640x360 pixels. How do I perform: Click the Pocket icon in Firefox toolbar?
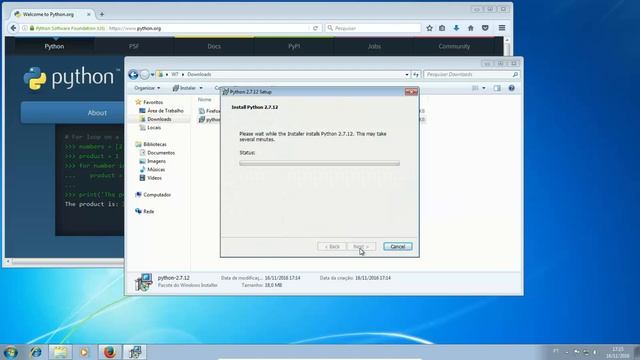tap(485, 28)
